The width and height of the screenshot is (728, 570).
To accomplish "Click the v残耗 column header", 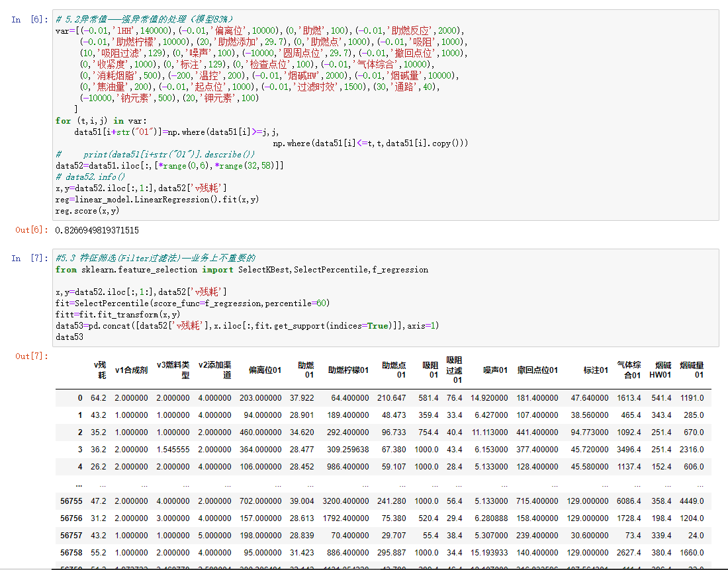I will tap(99, 370).
